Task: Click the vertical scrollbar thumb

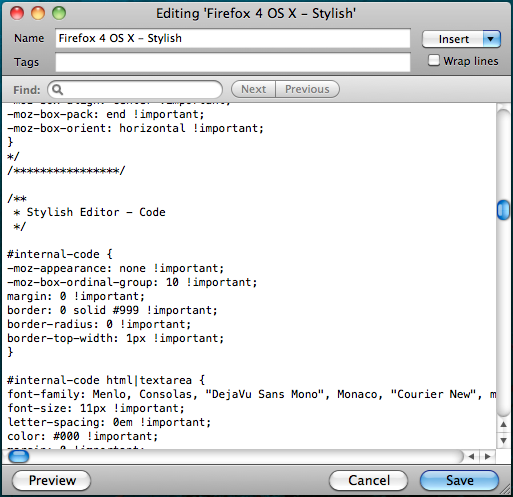Action: tap(503, 210)
